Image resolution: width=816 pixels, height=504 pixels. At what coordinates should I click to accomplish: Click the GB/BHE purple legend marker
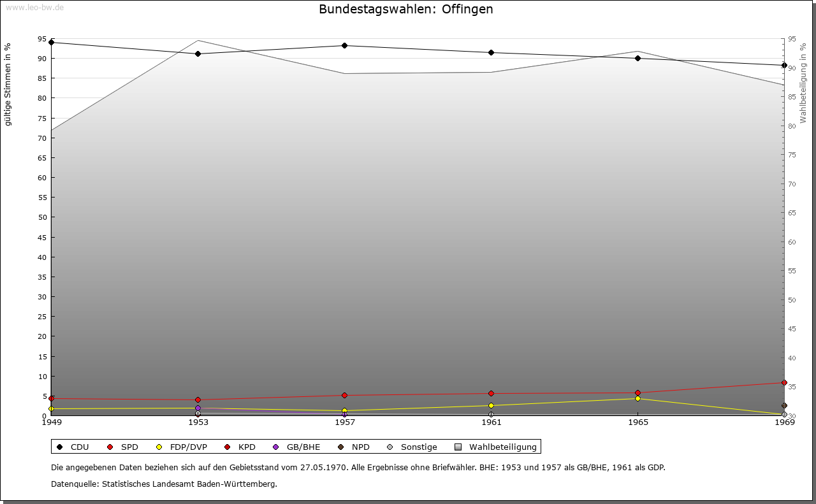(276, 447)
